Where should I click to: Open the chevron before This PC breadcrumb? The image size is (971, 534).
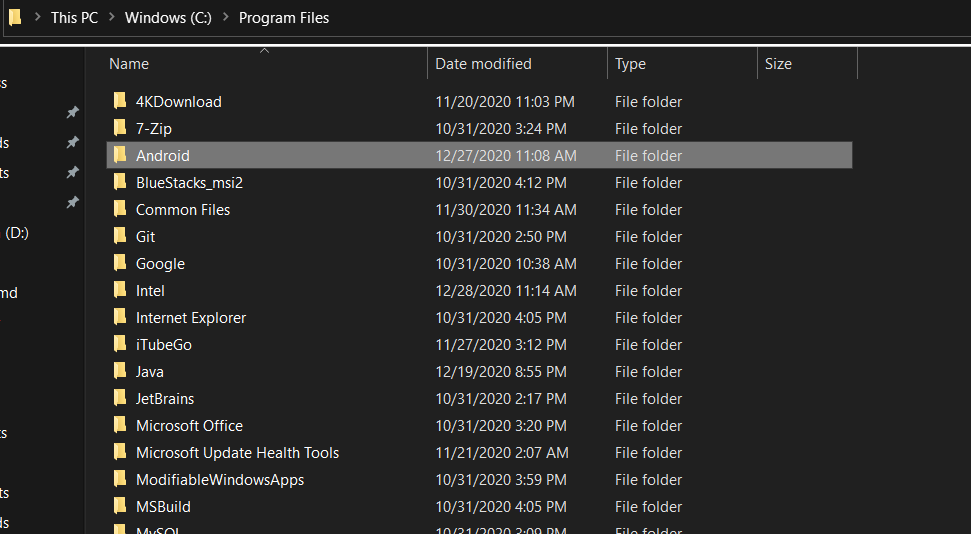tap(37, 18)
